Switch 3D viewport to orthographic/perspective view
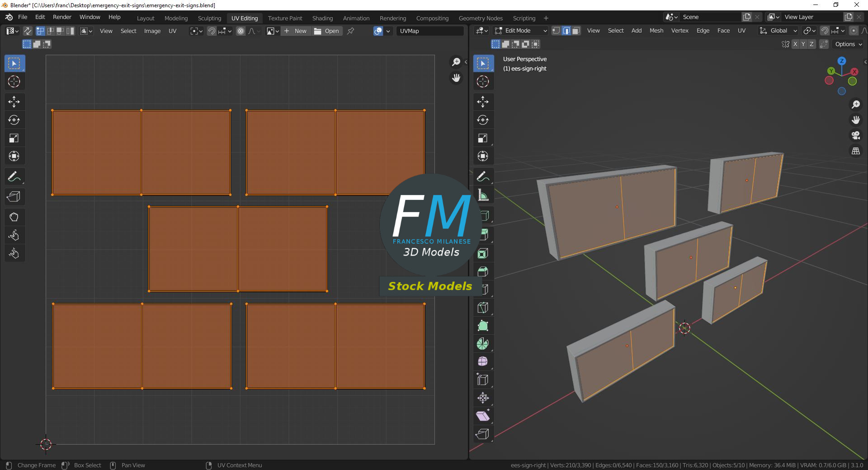Image resolution: width=868 pixels, height=470 pixels. click(x=856, y=151)
